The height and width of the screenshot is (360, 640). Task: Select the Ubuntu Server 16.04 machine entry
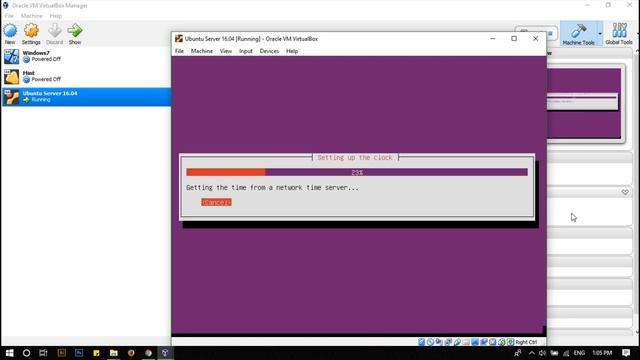(86, 97)
